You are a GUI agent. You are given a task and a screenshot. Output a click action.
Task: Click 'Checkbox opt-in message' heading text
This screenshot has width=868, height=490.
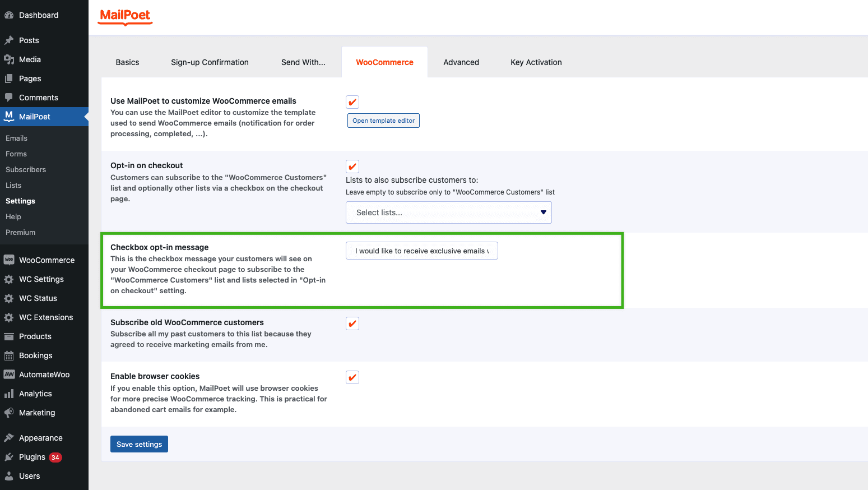pos(160,247)
